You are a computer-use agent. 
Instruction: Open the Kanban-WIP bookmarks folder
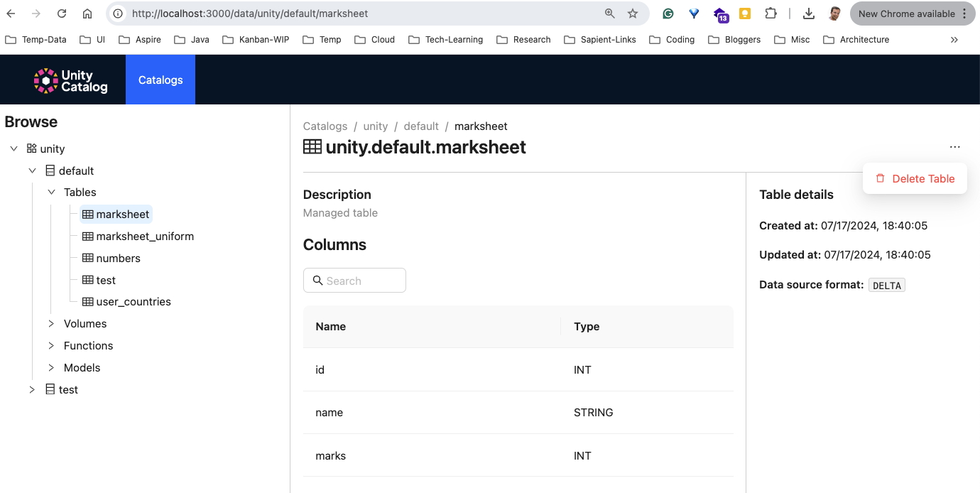tap(256, 40)
